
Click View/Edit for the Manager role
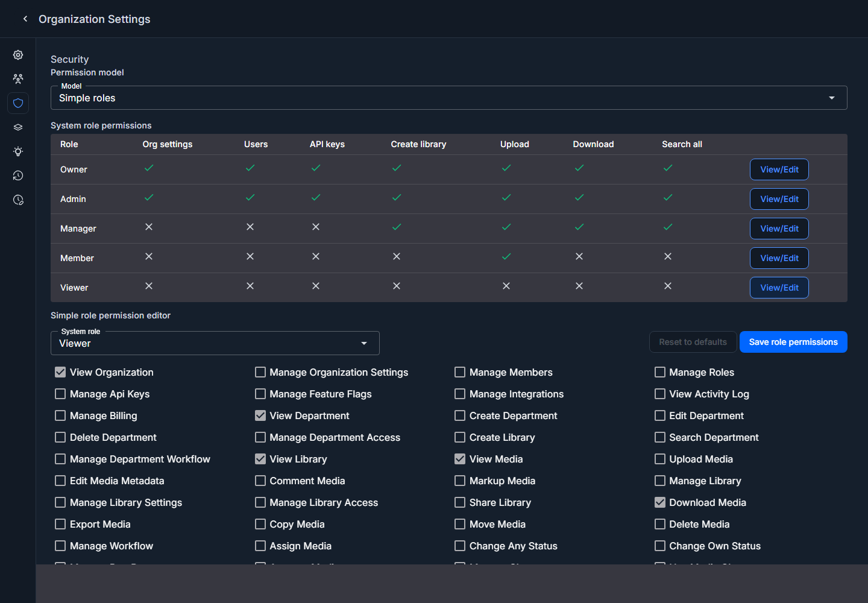click(779, 229)
